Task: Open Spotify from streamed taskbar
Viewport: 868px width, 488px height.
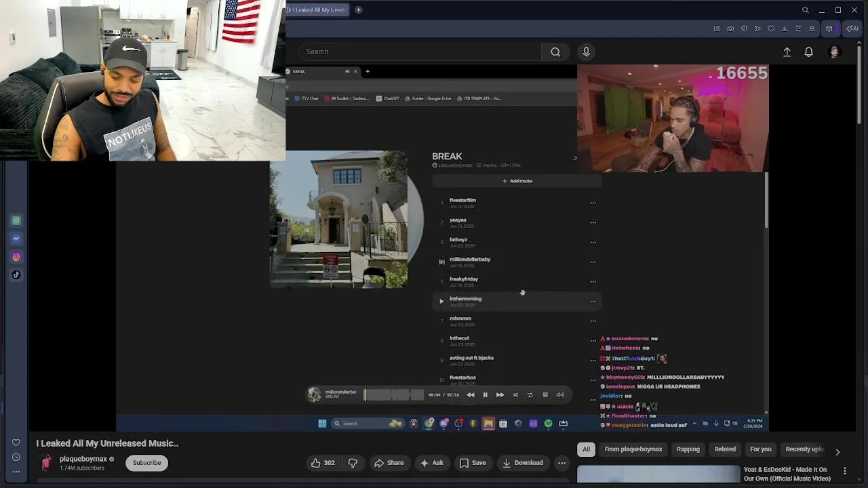Action: pyautogui.click(x=548, y=424)
